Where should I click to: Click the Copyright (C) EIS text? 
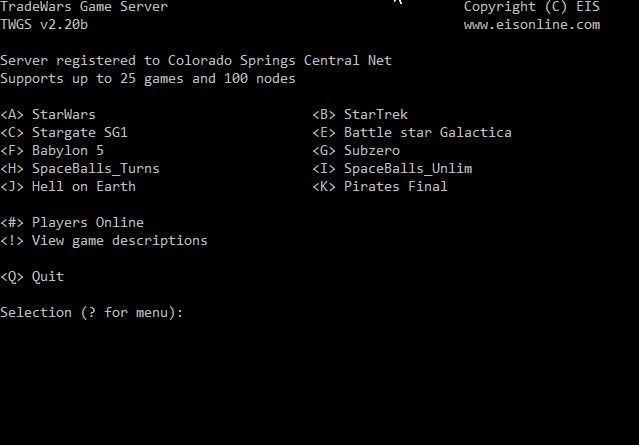click(x=532, y=7)
